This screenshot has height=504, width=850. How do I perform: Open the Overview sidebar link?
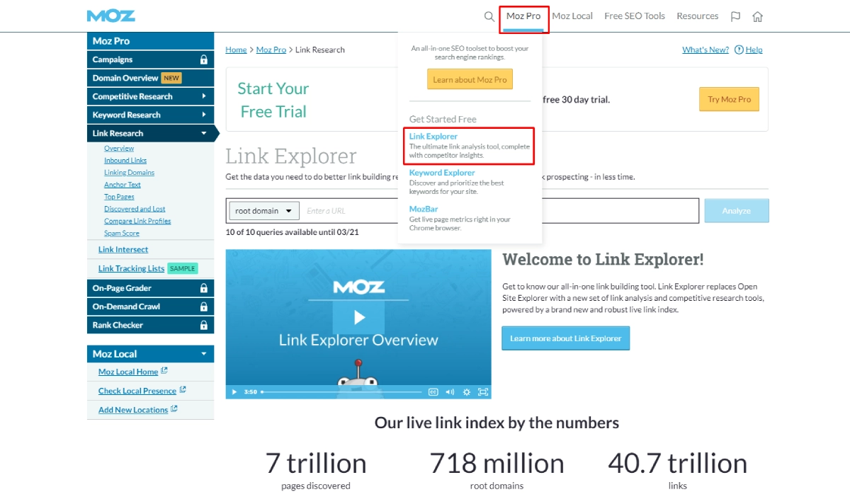click(x=119, y=149)
